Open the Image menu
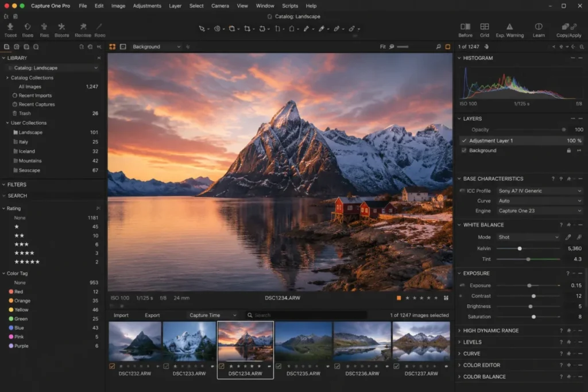Image resolution: width=588 pixels, height=392 pixels. 118,6
